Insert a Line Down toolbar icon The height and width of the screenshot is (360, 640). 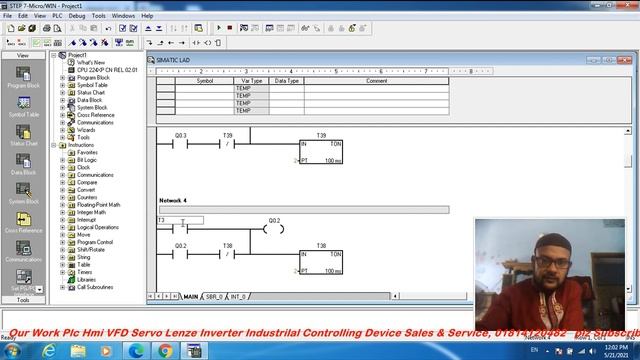pos(149,42)
